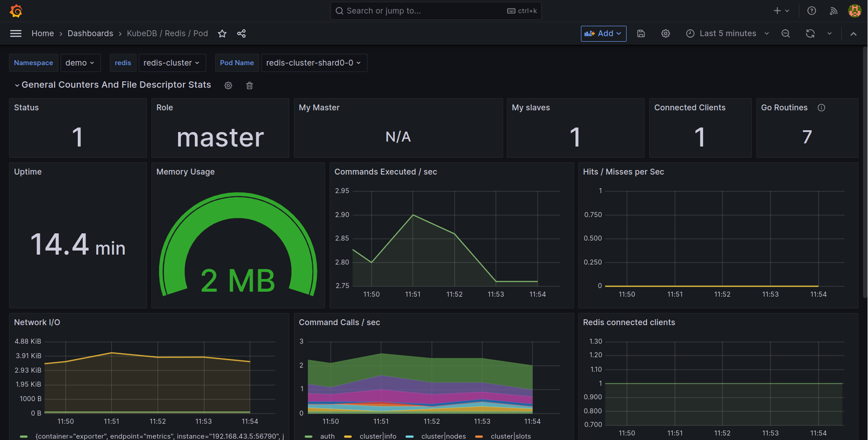This screenshot has height=440, width=868.
Task: Open the demo Namespace dropdown
Action: [80, 63]
